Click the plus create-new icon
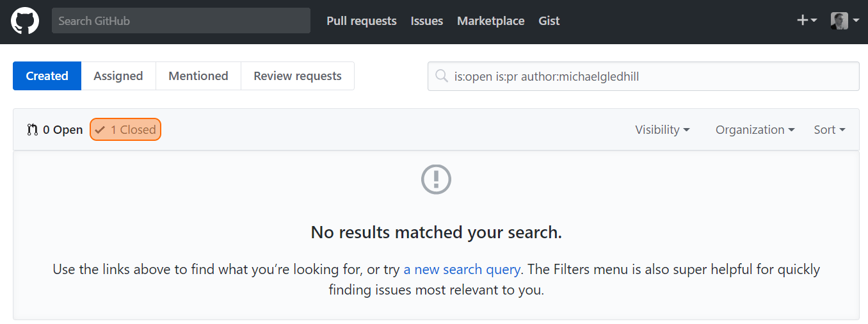Image resolution: width=868 pixels, height=324 pixels. point(803,20)
